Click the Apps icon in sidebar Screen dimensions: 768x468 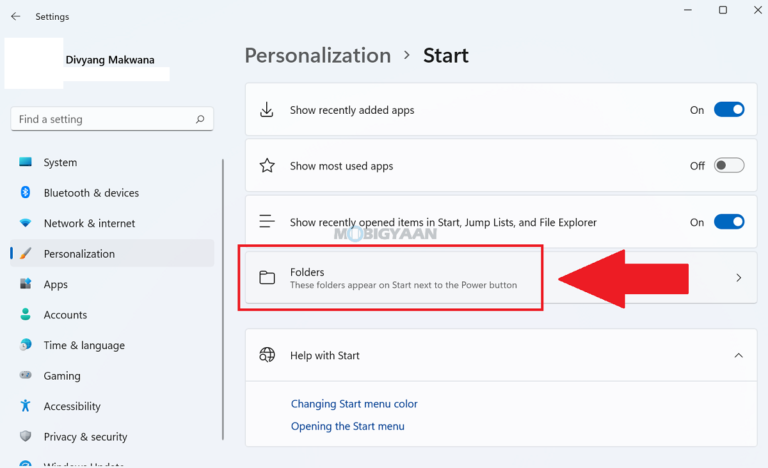click(25, 284)
